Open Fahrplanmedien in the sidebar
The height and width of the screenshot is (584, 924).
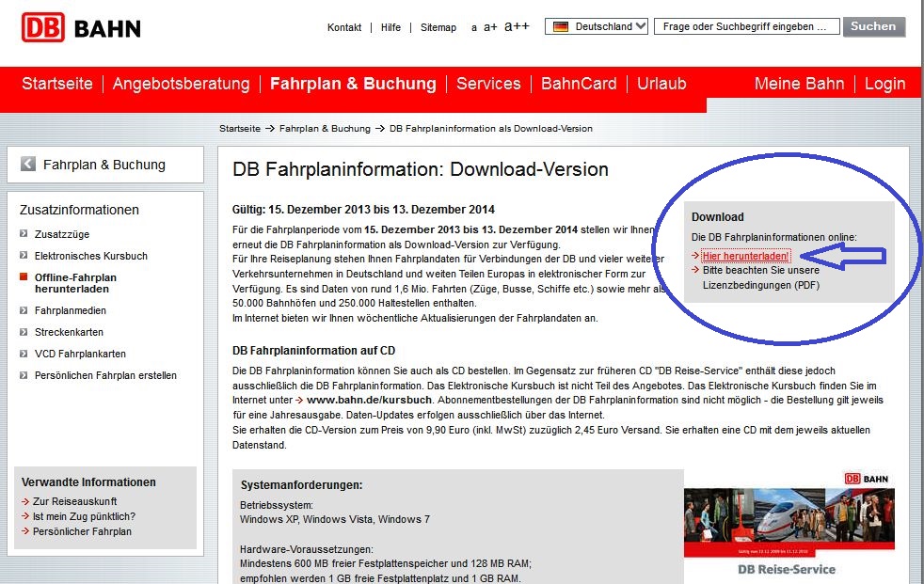tap(71, 310)
